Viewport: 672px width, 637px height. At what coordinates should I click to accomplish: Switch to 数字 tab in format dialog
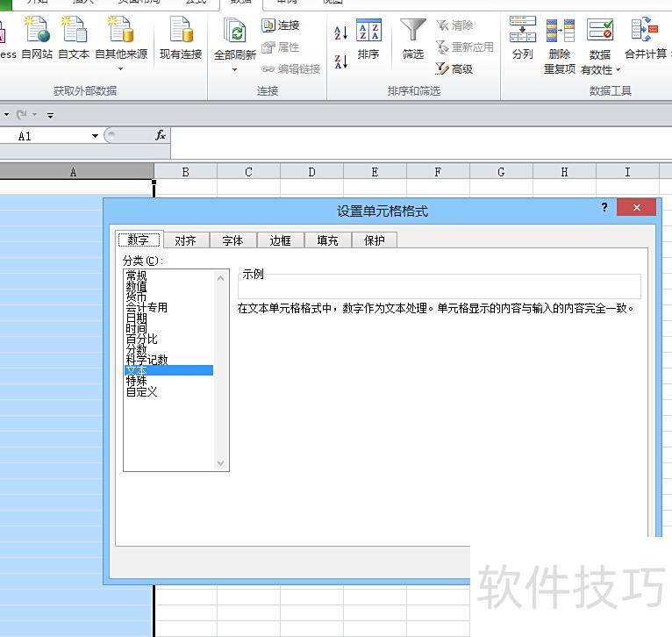(x=139, y=240)
